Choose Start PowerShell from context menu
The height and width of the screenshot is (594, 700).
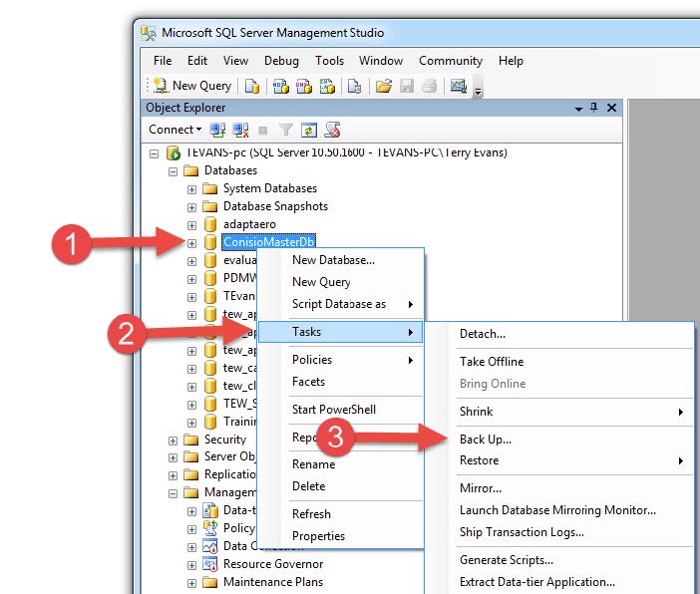[341, 410]
